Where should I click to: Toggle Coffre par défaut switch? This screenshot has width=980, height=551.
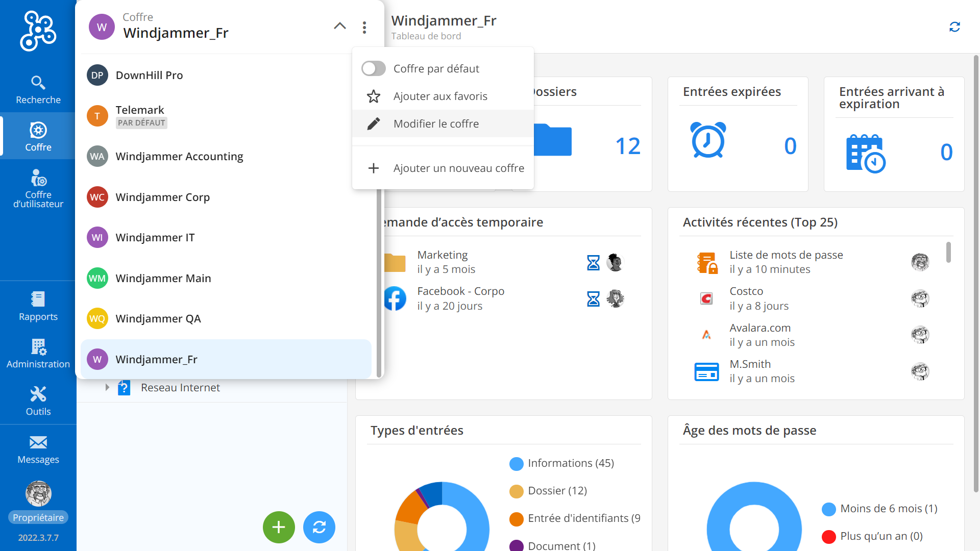374,68
